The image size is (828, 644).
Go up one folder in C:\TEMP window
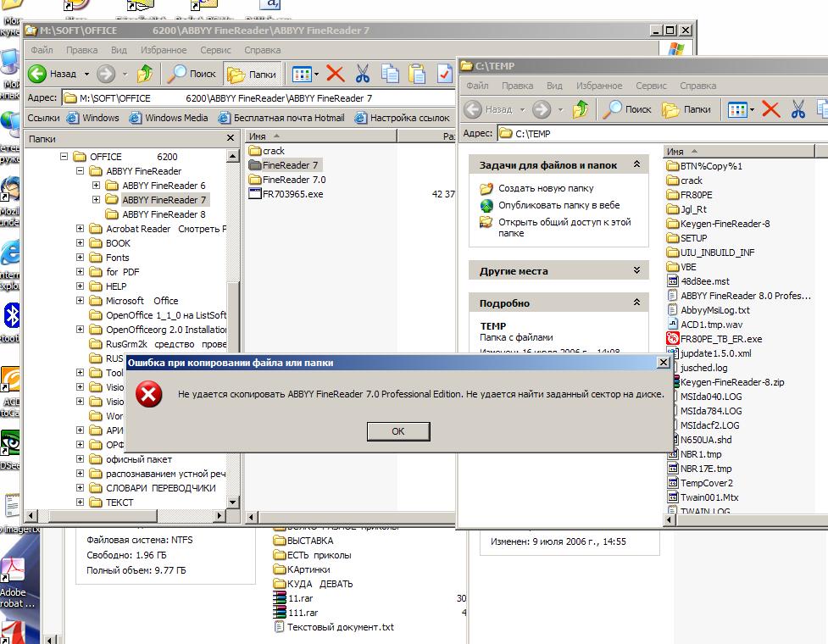point(581,109)
